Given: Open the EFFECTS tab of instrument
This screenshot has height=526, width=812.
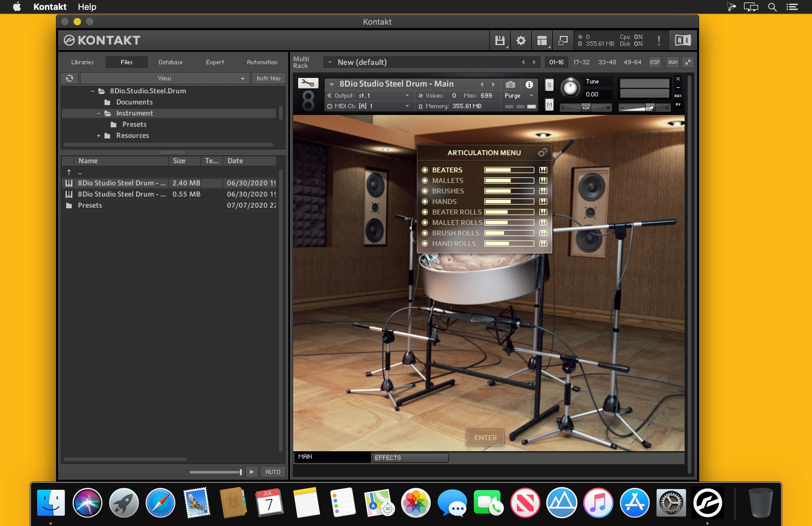Looking at the screenshot, I should click(410, 457).
